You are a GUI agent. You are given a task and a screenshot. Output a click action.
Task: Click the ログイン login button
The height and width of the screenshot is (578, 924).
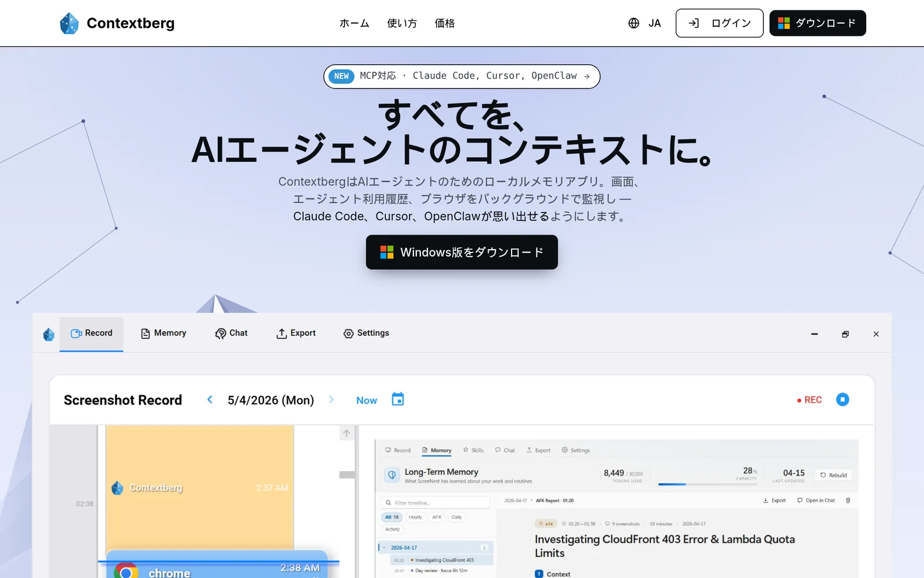720,23
